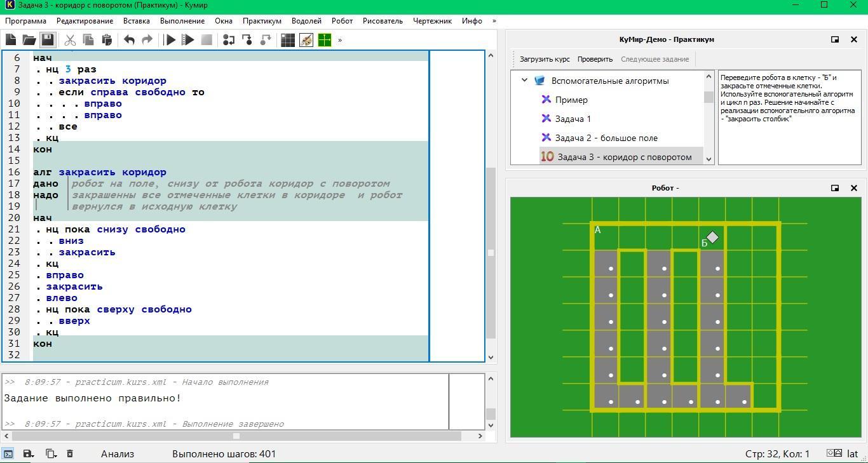The image size is (868, 463).
Task: Click 'Задание выполнено правильно!' message
Action: click(x=93, y=398)
